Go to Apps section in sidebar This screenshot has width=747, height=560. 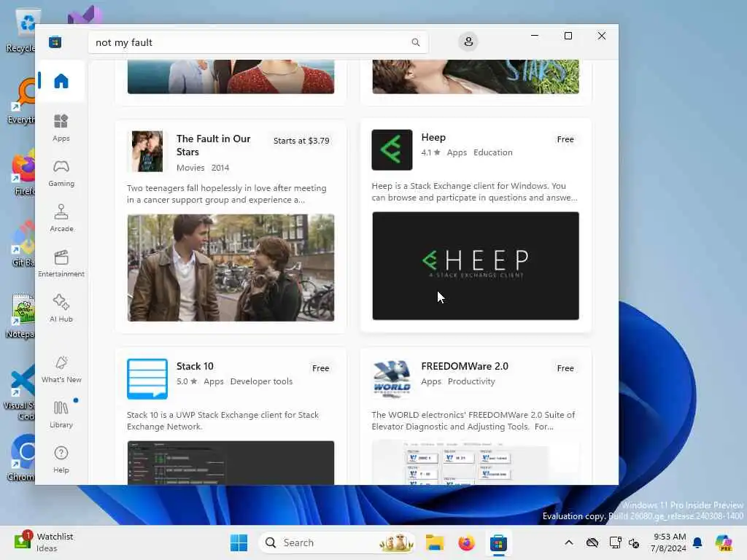point(61,128)
